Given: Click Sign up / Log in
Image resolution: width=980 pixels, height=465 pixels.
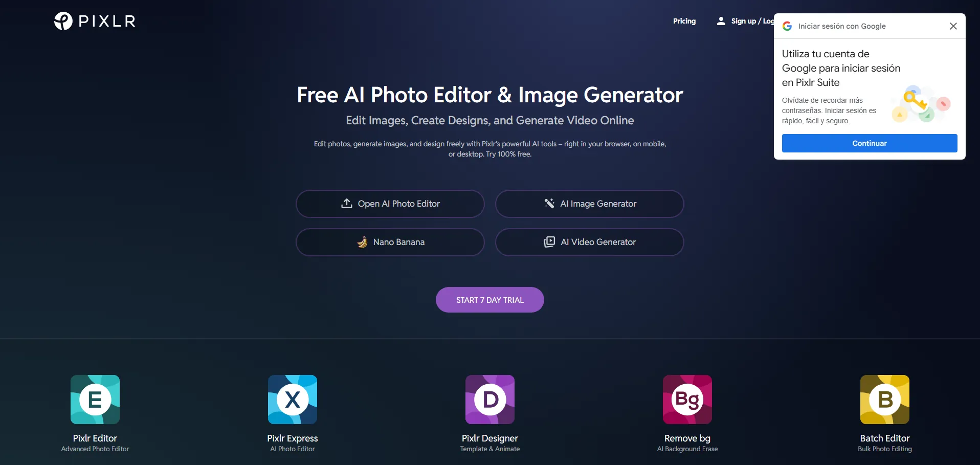Looking at the screenshot, I should [x=752, y=21].
